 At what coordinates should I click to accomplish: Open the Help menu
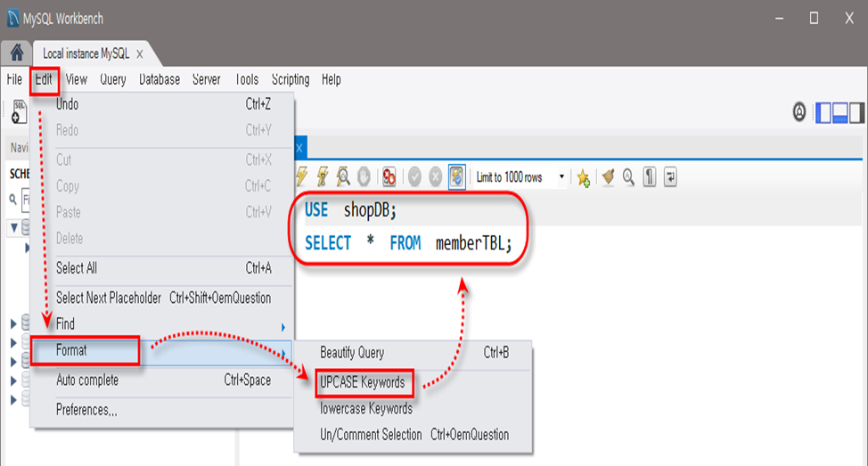(331, 79)
